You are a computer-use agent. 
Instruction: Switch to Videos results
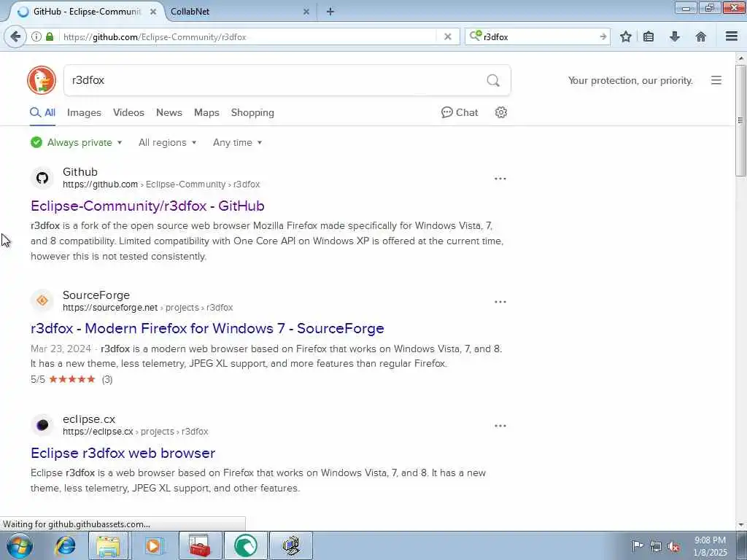pyautogui.click(x=128, y=112)
